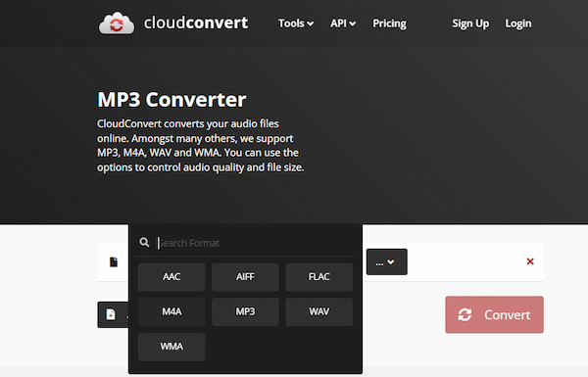Select the FLAC format
Image resolution: width=588 pixels, height=377 pixels.
[319, 277]
